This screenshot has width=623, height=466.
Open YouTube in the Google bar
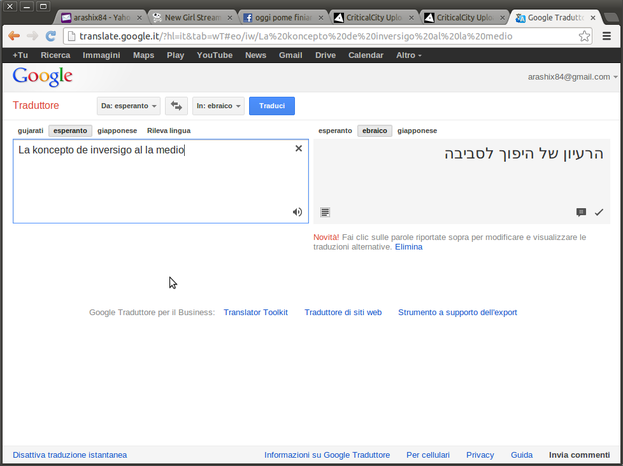point(215,55)
